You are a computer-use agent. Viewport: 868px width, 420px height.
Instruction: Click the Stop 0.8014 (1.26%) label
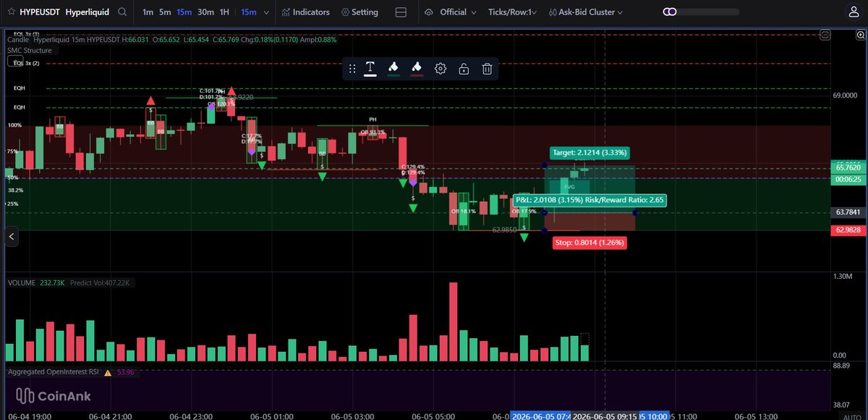(x=590, y=243)
